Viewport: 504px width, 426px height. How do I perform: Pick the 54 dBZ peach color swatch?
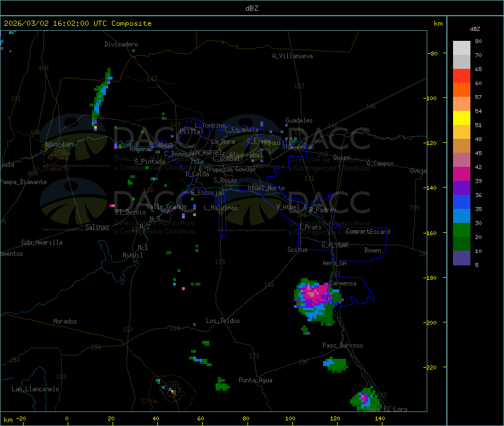[461, 104]
